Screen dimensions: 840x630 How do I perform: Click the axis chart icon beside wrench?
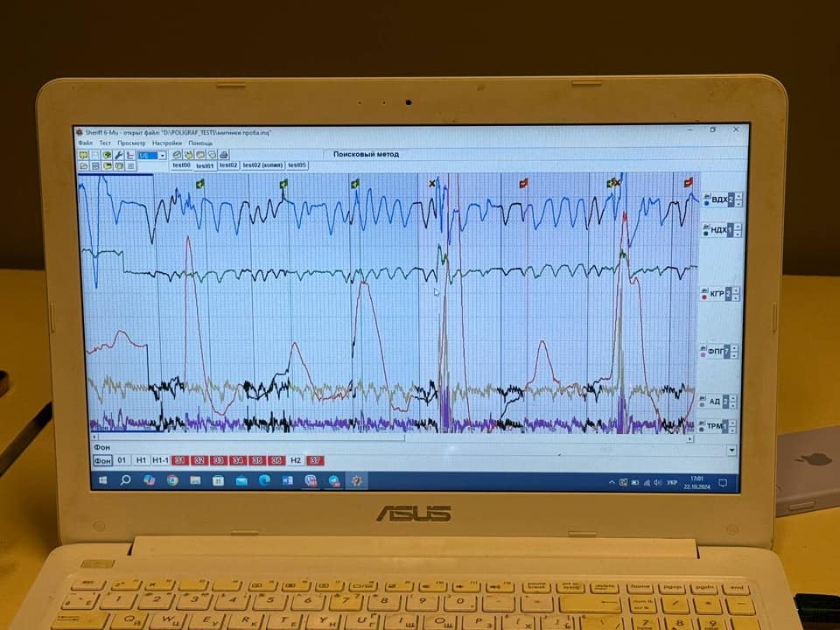129,155
